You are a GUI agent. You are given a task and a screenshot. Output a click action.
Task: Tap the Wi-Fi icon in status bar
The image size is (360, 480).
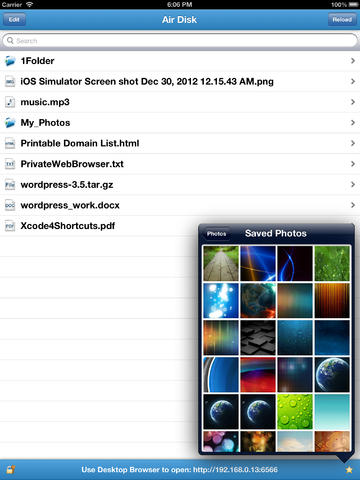(30, 4)
